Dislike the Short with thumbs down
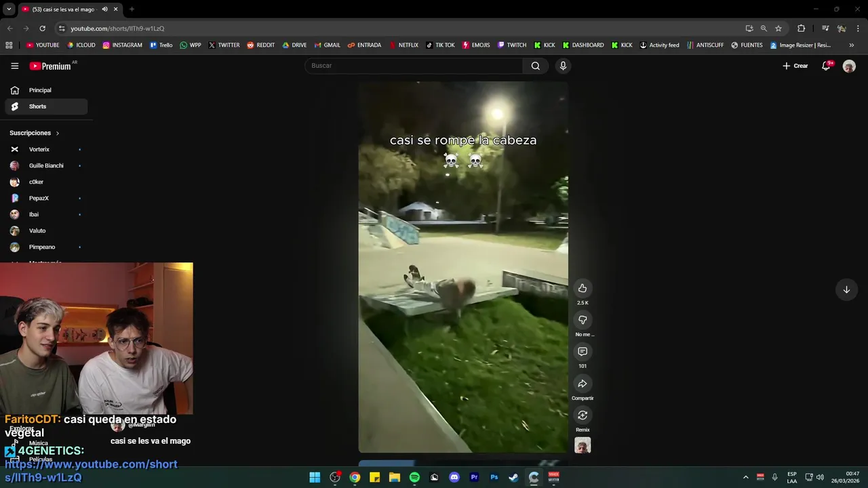This screenshot has width=868, height=488. point(583,320)
